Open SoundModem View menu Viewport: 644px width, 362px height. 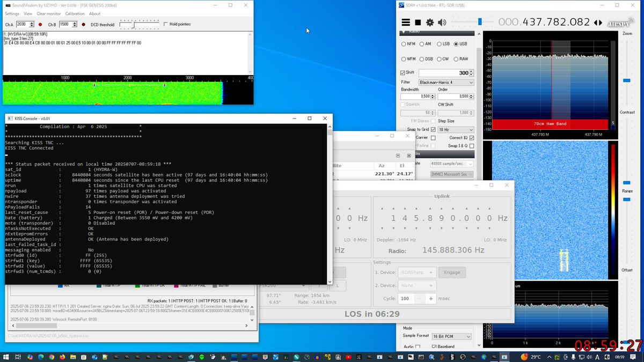coord(28,13)
